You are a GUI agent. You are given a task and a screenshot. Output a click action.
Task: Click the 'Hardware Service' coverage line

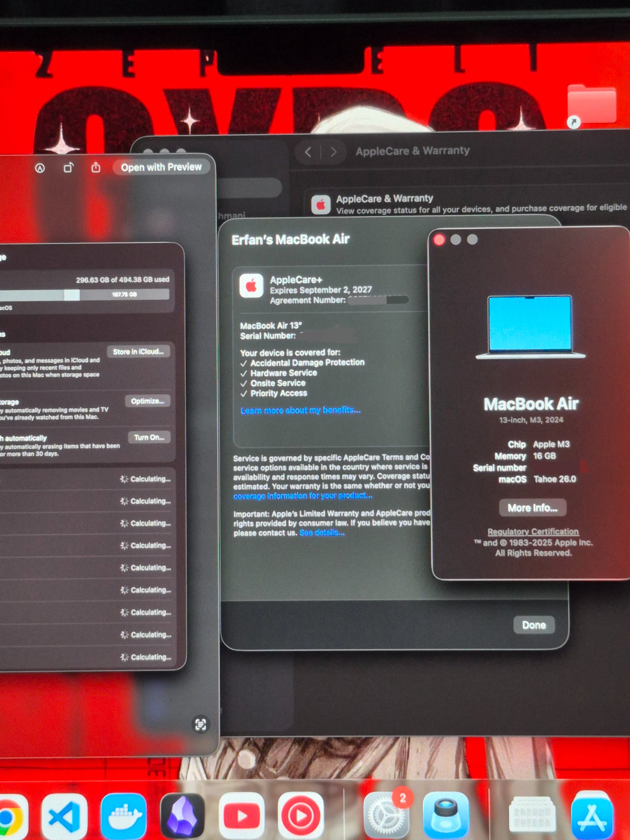[284, 373]
